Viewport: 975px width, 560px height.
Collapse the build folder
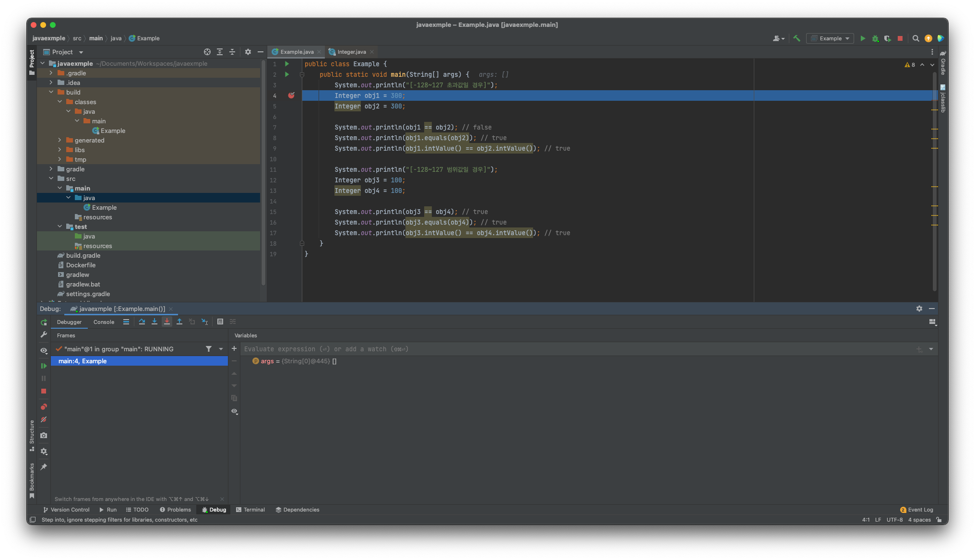tap(51, 92)
